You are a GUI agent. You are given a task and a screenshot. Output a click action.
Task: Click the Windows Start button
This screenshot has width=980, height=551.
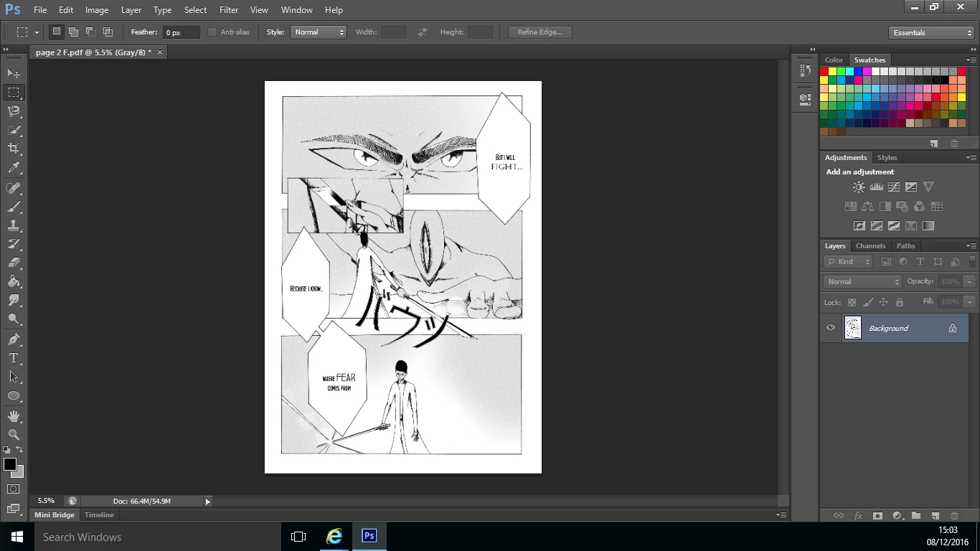click(17, 537)
